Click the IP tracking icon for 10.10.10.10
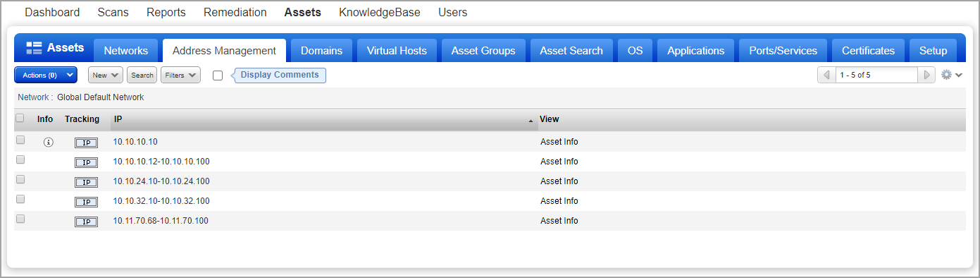 tap(86, 143)
